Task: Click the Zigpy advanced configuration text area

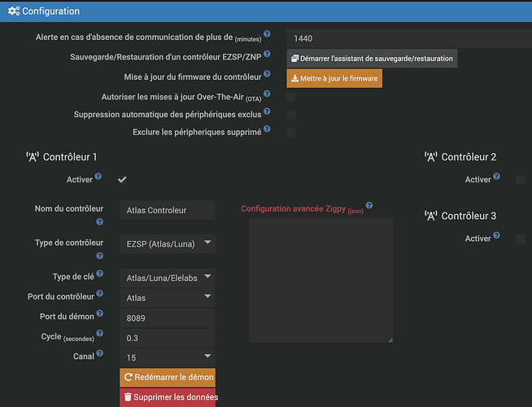Action: click(321, 280)
